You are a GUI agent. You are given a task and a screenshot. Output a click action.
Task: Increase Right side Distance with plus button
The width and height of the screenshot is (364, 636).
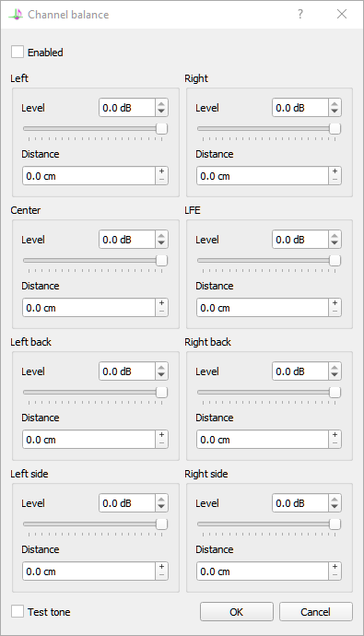point(335,567)
